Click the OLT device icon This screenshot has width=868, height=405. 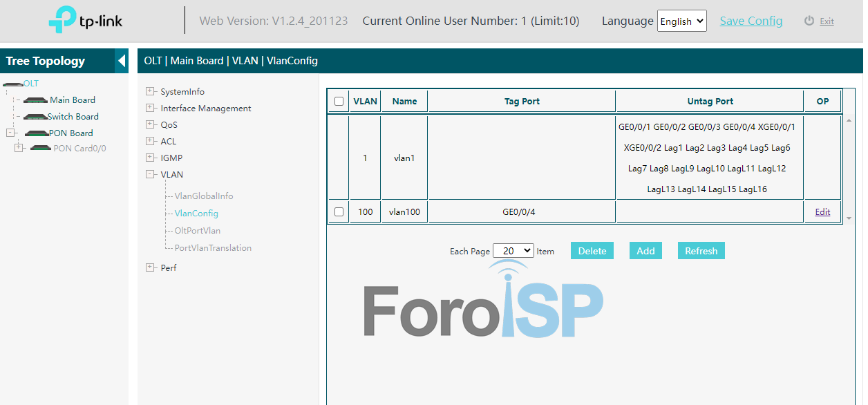click(12, 84)
